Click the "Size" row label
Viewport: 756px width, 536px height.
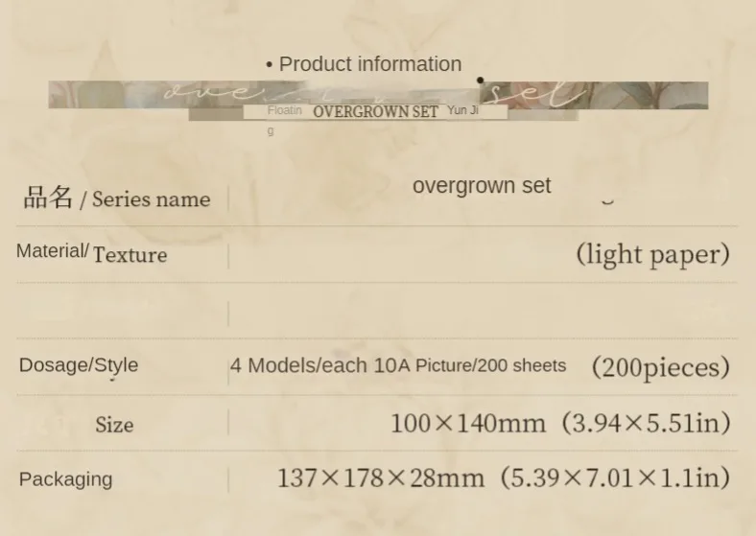(114, 425)
